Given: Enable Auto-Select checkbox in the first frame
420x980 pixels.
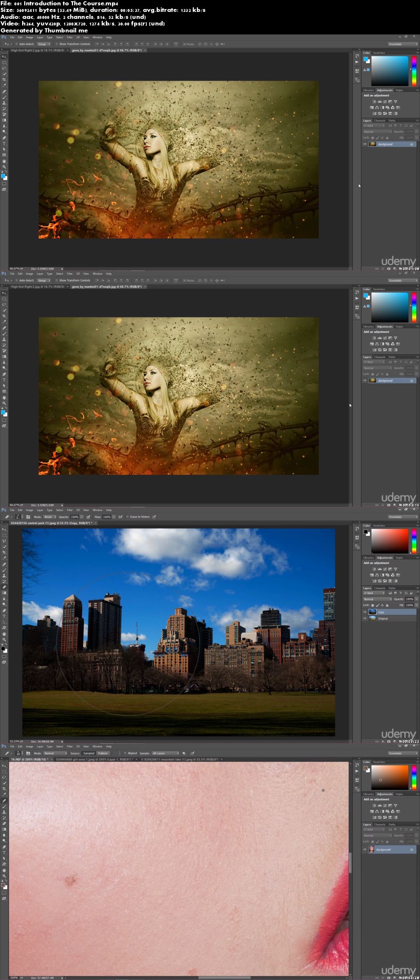Looking at the screenshot, I should click(x=16, y=44).
